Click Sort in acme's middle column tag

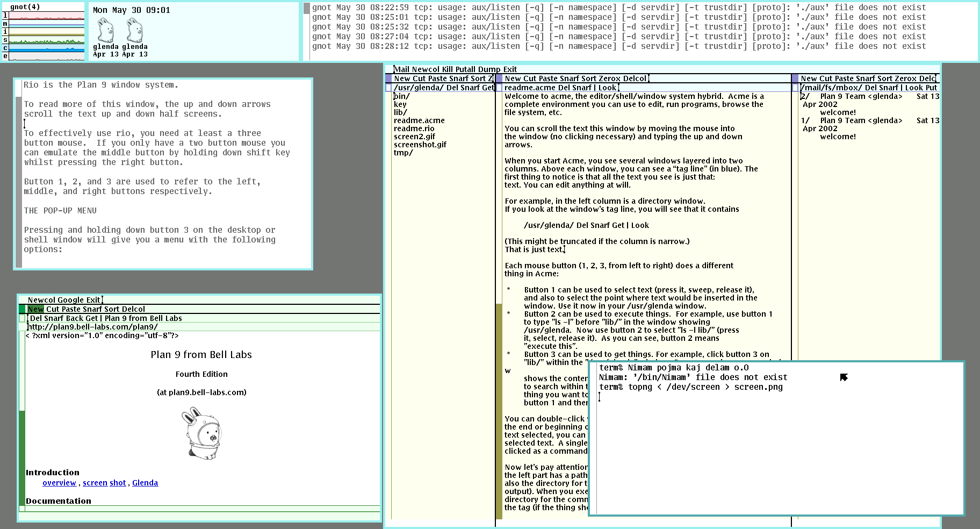pos(588,78)
